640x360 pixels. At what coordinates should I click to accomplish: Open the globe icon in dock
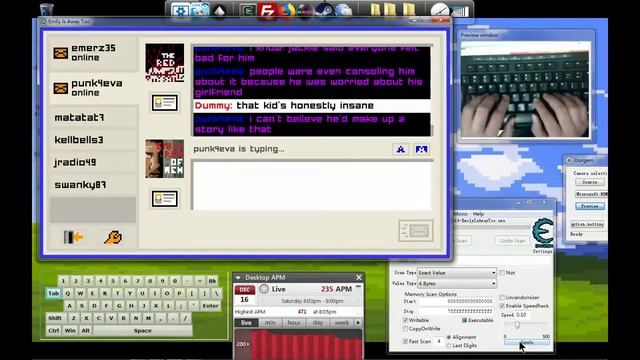(343, 10)
